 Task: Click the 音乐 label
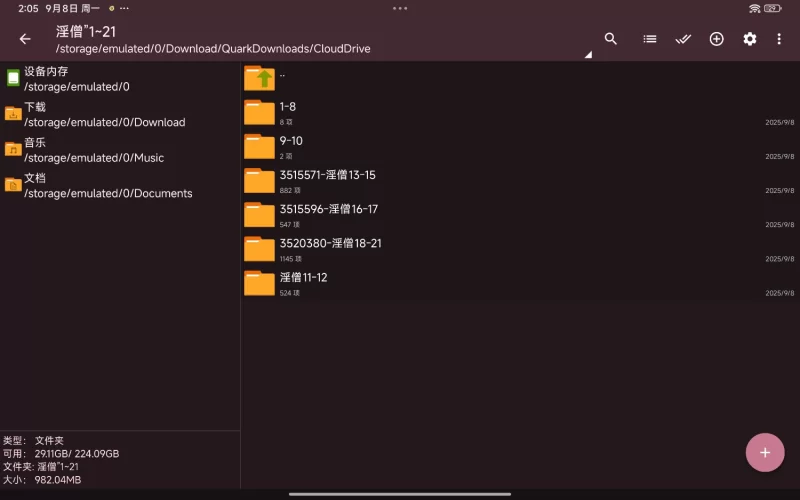point(35,142)
